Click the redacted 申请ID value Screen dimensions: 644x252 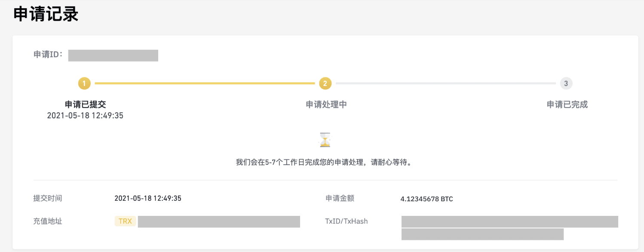pyautogui.click(x=113, y=55)
